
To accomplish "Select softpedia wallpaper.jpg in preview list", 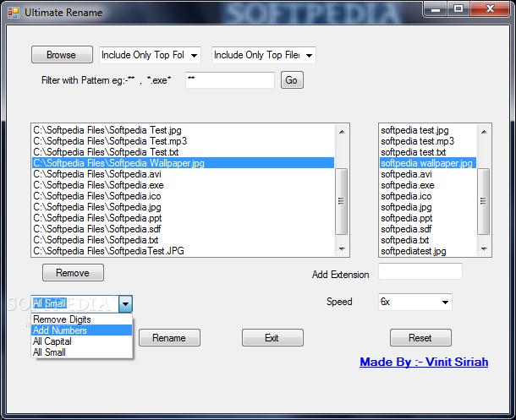I will point(428,163).
